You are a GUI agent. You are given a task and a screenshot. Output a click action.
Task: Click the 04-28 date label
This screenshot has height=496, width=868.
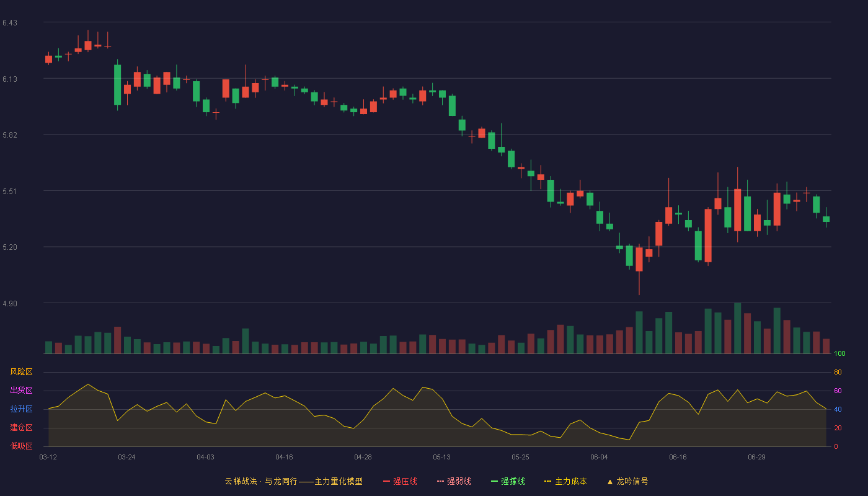363,457
